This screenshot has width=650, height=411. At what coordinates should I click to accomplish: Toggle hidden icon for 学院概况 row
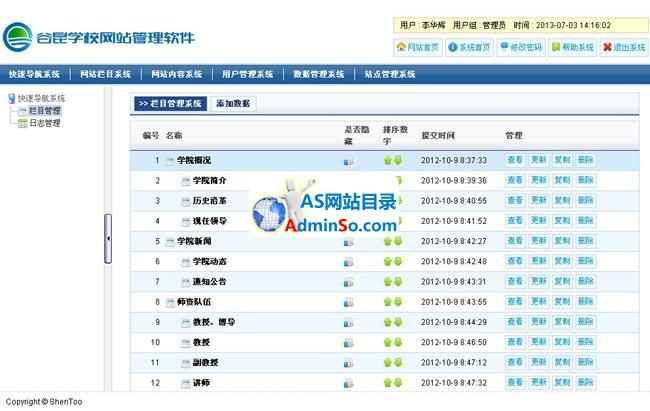[349, 161]
